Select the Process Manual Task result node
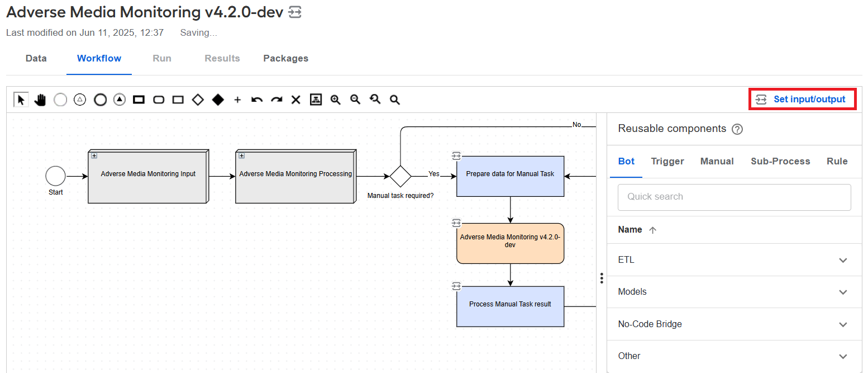 click(x=510, y=306)
